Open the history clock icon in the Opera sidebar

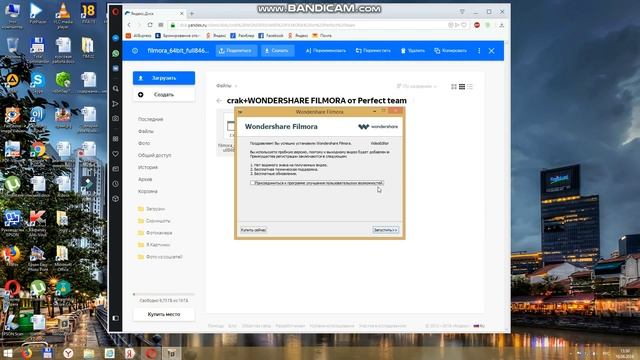click(116, 184)
